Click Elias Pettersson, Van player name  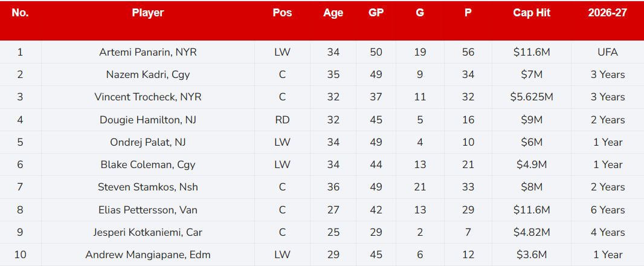point(148,210)
